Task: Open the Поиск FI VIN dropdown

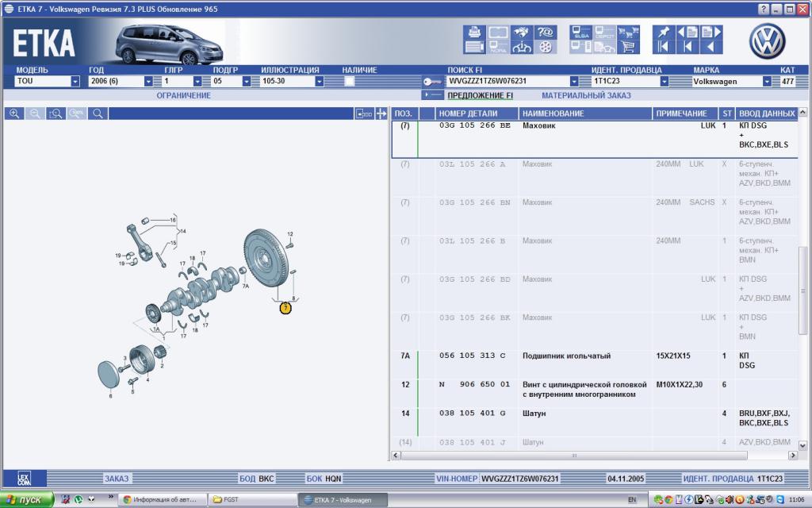Action: 574,82
